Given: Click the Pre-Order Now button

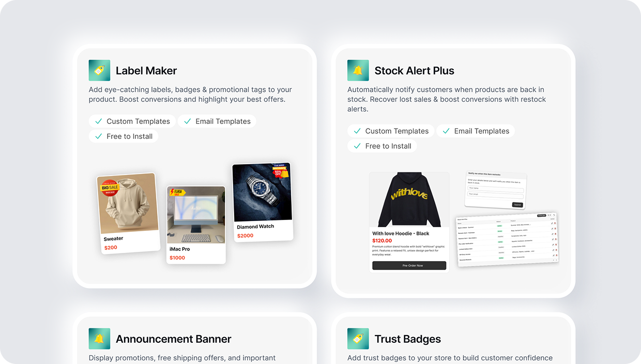Looking at the screenshot, I should pyautogui.click(x=409, y=265).
